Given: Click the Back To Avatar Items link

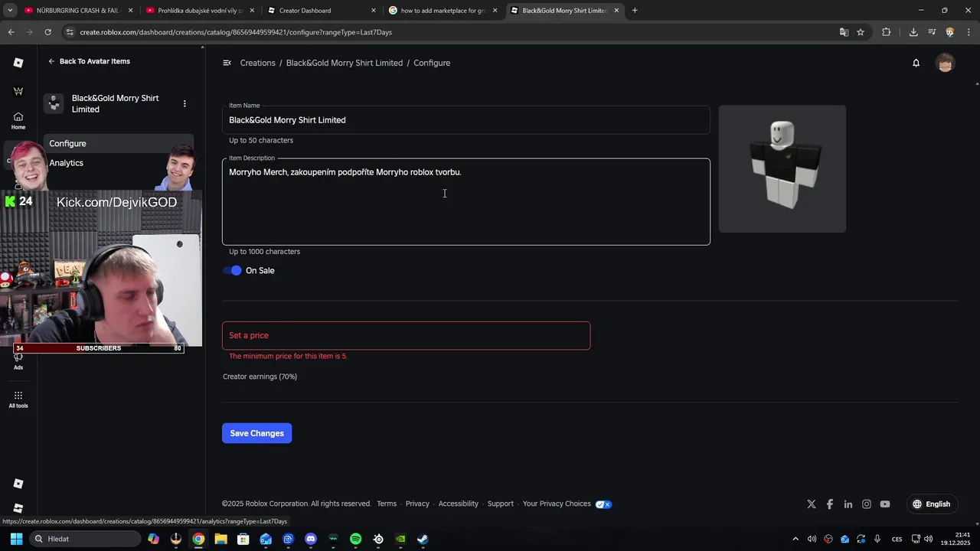Looking at the screenshot, I should (x=89, y=61).
